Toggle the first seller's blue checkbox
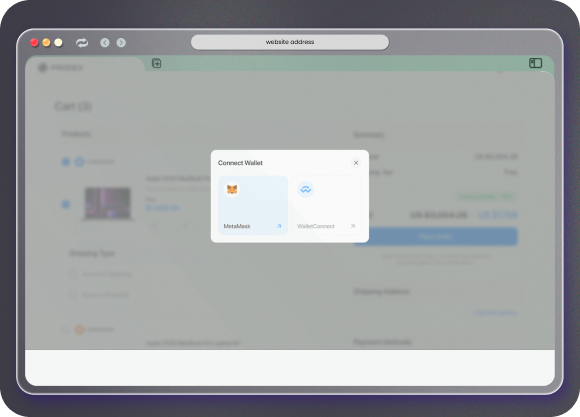This screenshot has height=417, width=580. point(65,162)
